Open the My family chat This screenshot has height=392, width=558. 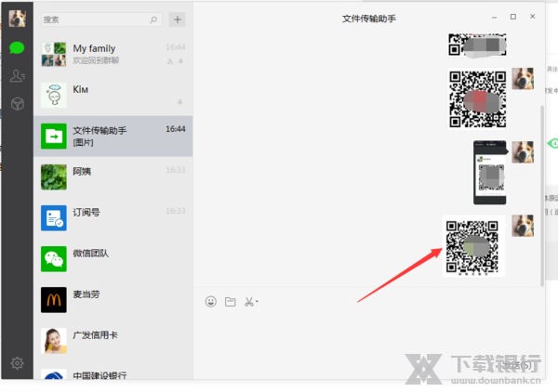click(113, 54)
